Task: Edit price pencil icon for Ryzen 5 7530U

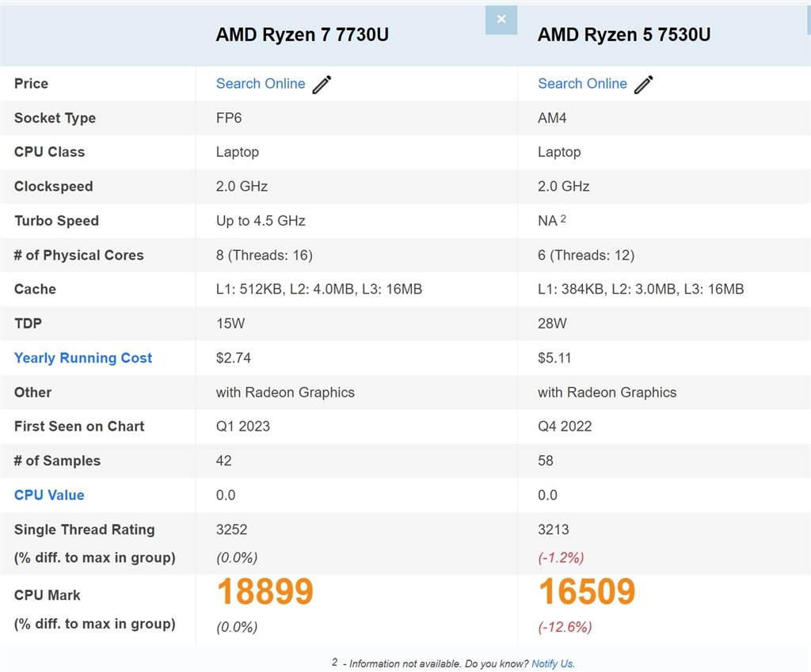Action: click(x=643, y=84)
